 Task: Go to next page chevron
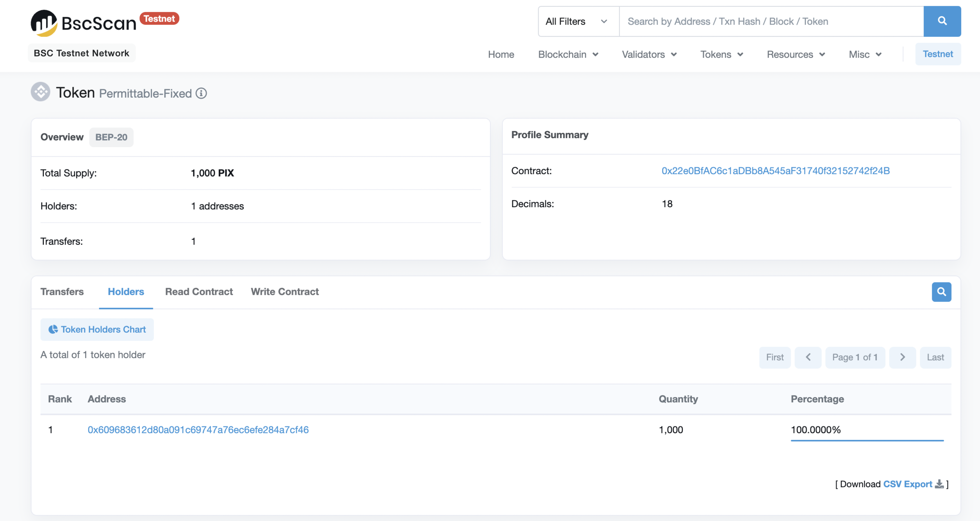pos(902,357)
